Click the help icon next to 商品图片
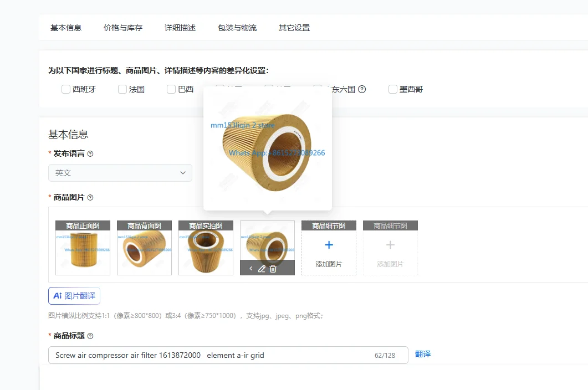Image resolution: width=588 pixels, height=390 pixels. 90,198
